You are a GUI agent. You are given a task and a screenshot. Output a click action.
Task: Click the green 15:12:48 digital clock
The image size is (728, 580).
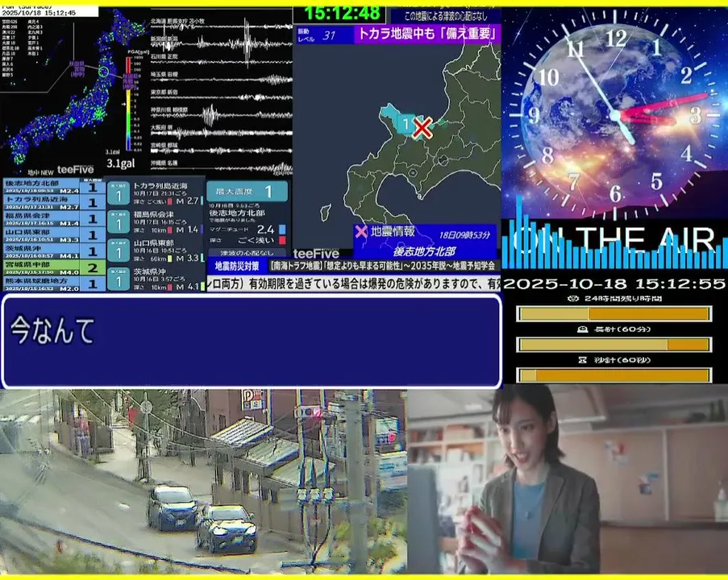(x=342, y=14)
